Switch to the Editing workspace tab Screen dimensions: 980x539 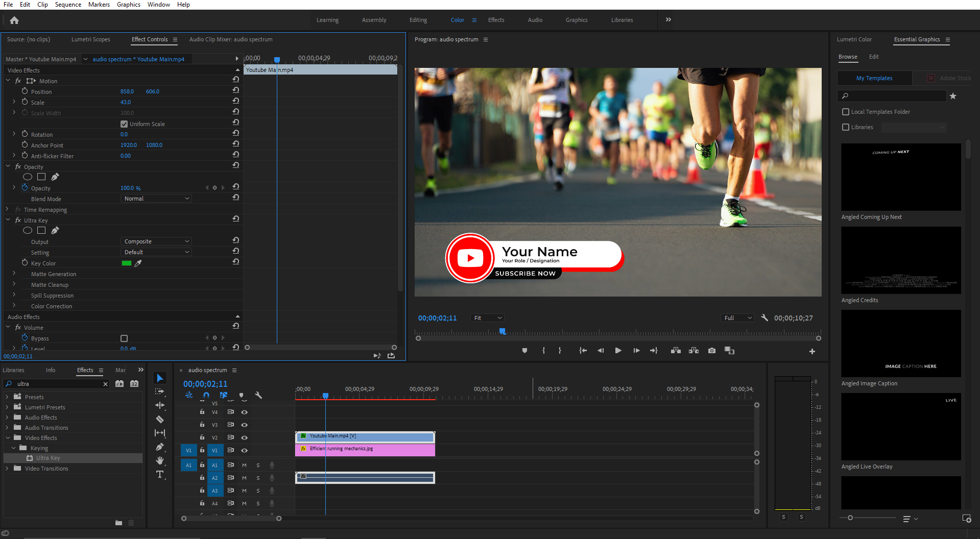pyautogui.click(x=418, y=20)
